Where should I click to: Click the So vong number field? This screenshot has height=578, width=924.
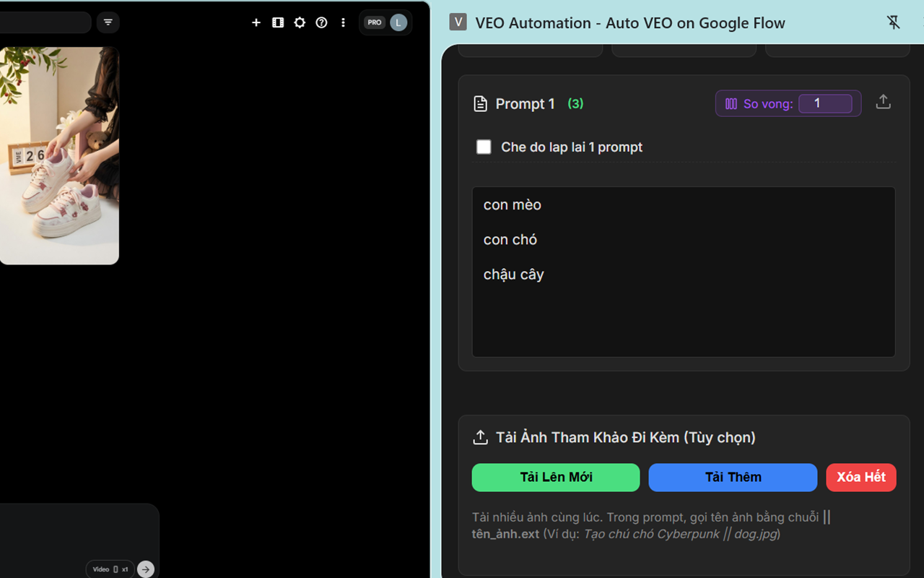[x=825, y=103]
